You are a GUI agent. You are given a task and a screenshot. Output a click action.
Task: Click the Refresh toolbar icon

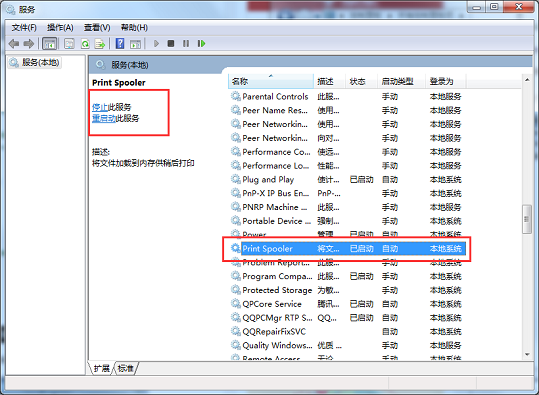[85, 44]
